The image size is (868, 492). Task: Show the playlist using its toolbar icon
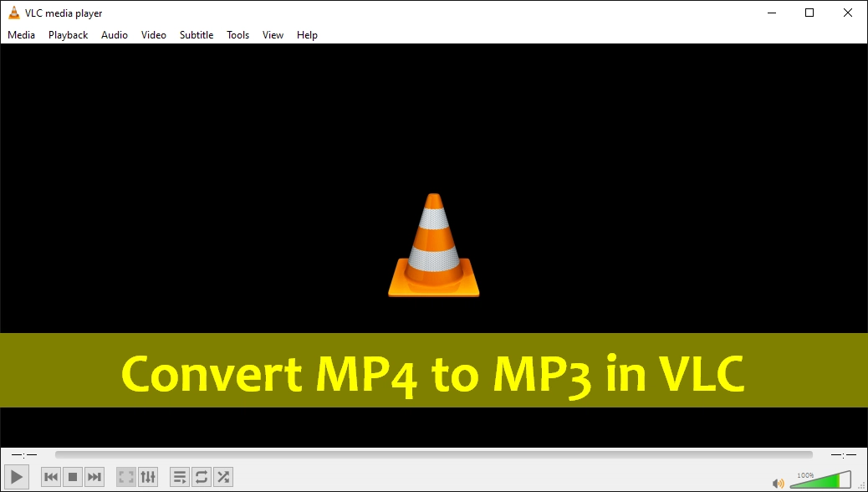coord(179,476)
